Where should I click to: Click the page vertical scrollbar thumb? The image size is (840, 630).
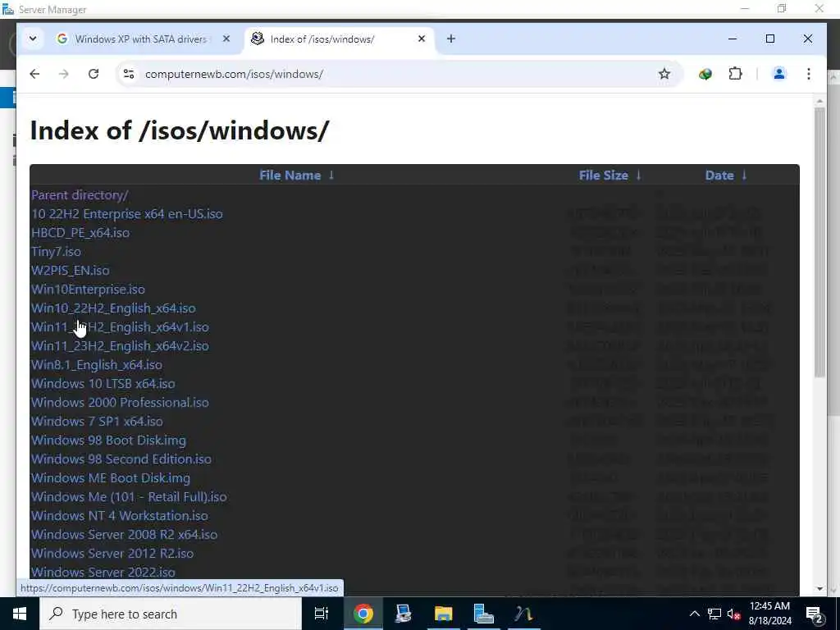coord(819,242)
